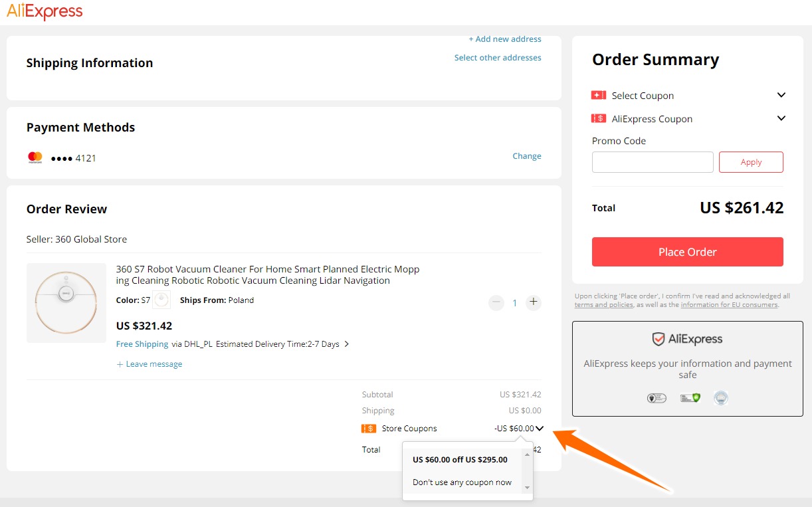Image resolution: width=812 pixels, height=507 pixels.
Task: Click the Place Order button
Action: coord(688,252)
